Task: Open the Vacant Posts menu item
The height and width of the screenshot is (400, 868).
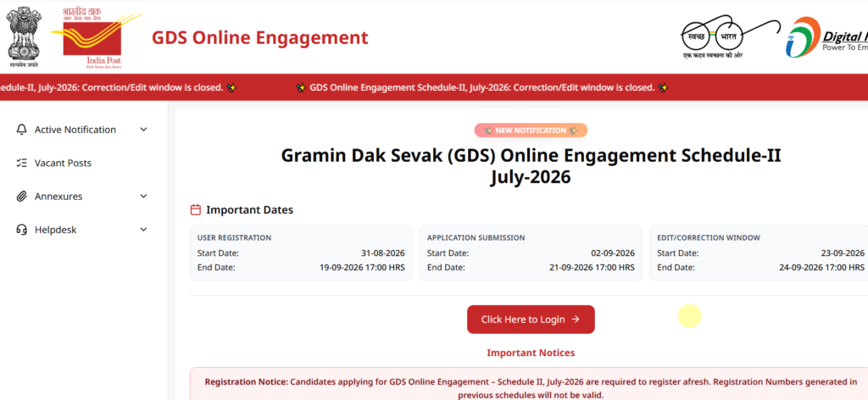Action: pos(83,164)
